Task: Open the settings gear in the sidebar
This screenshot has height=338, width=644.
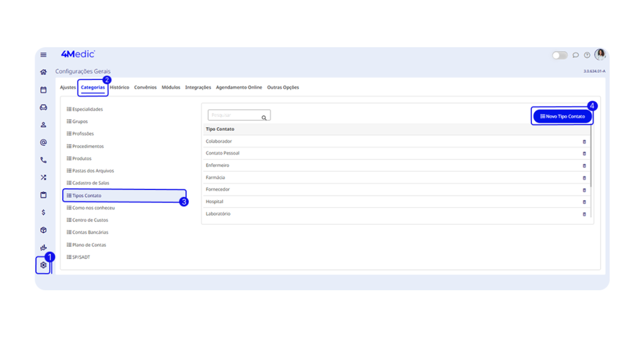Action: click(43, 265)
